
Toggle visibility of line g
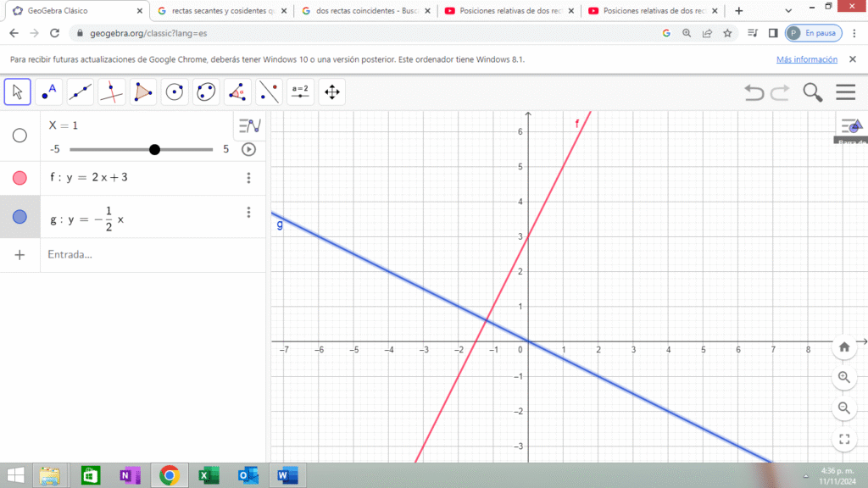tap(19, 218)
